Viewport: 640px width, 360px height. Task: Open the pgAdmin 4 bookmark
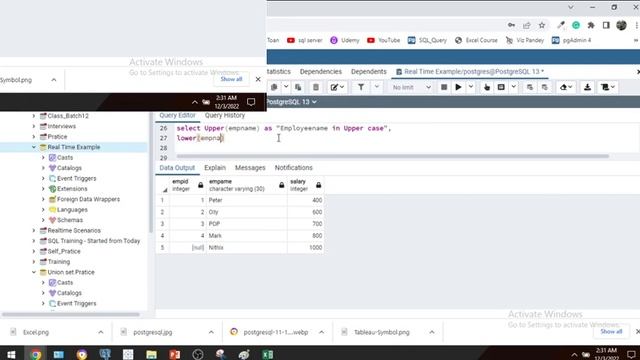point(571,40)
